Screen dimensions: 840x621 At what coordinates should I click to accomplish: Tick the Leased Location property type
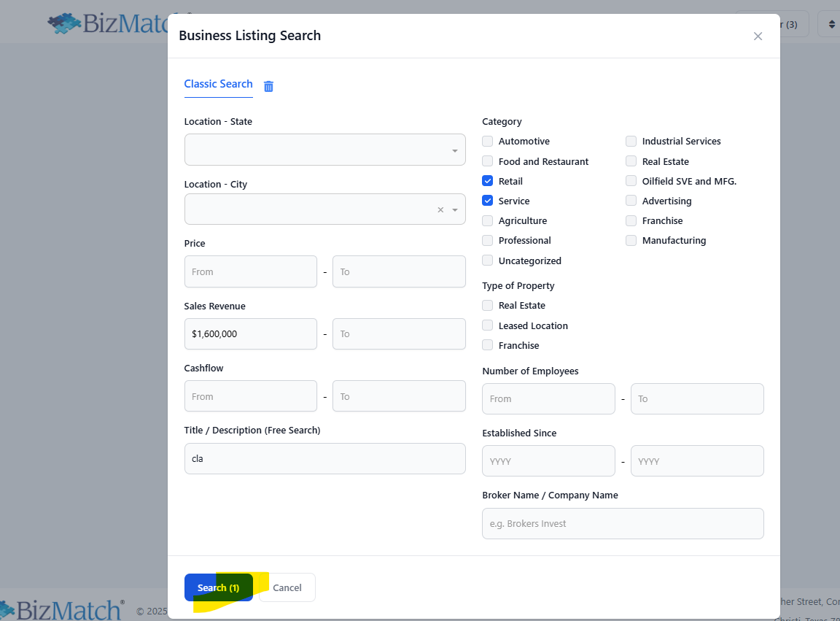coord(488,325)
